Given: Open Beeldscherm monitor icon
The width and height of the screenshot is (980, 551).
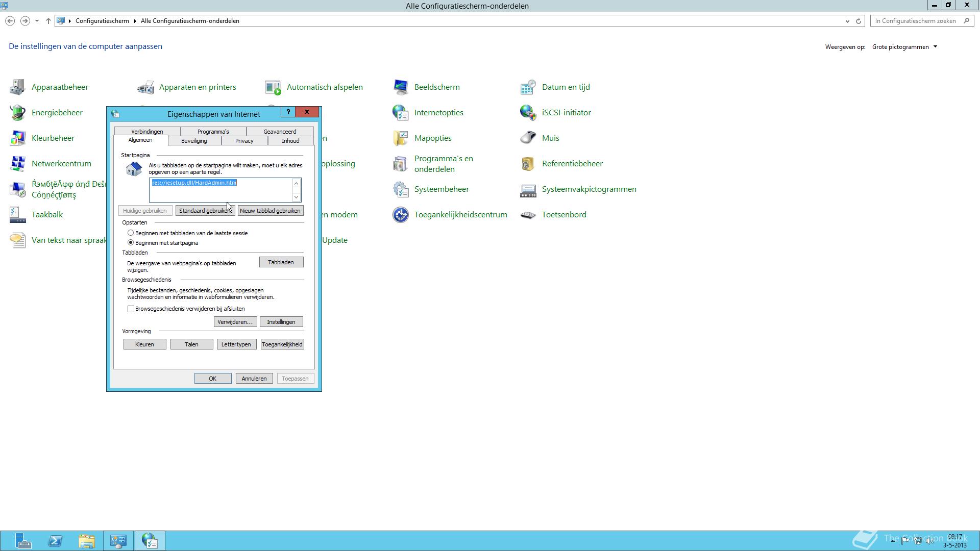Looking at the screenshot, I should (401, 87).
